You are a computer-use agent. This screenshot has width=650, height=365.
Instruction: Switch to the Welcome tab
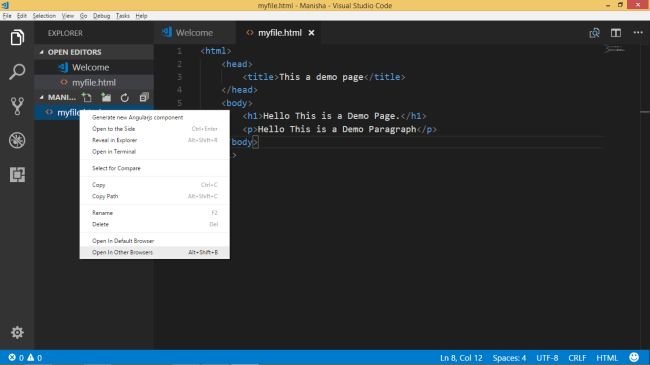(194, 33)
